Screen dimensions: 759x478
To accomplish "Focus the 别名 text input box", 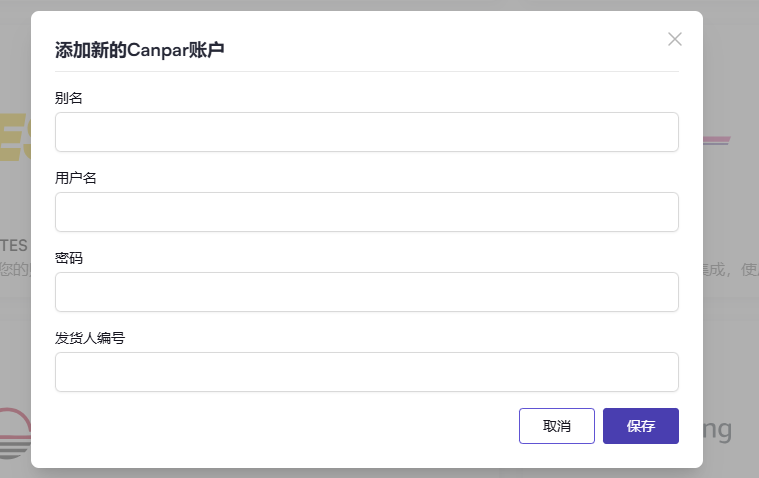I will point(367,132).
